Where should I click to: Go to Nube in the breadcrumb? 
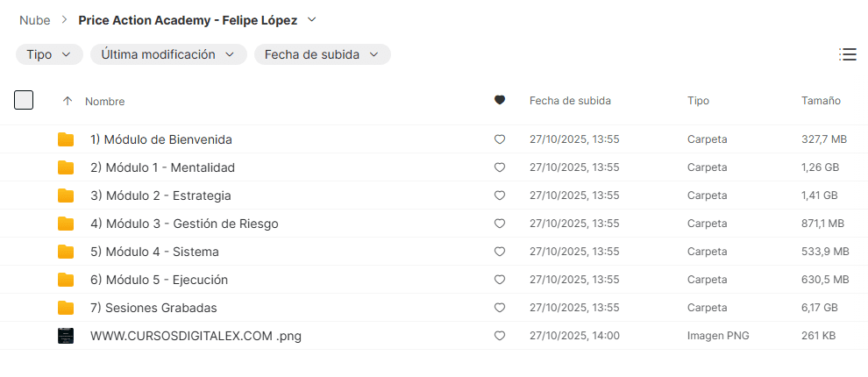[x=34, y=19]
